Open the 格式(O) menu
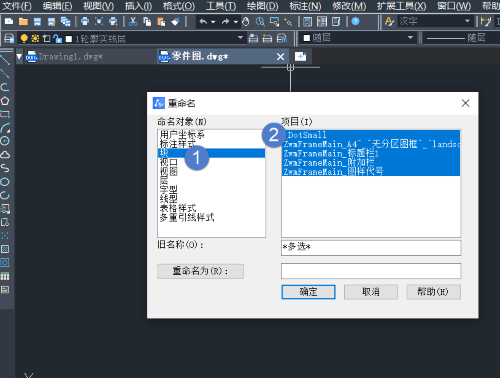This screenshot has width=500, height=378. coord(179,6)
